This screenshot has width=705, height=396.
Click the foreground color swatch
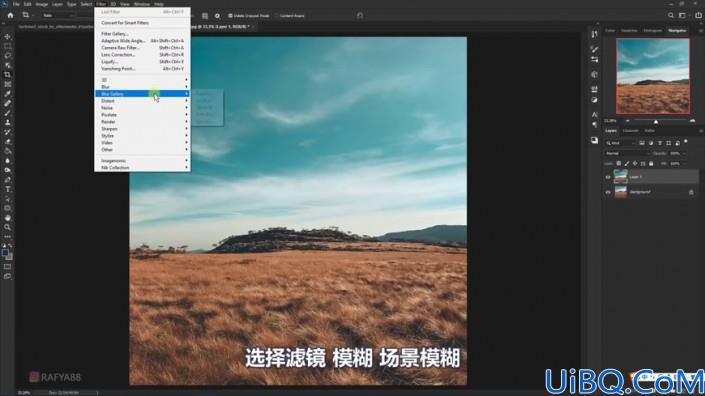point(5,253)
